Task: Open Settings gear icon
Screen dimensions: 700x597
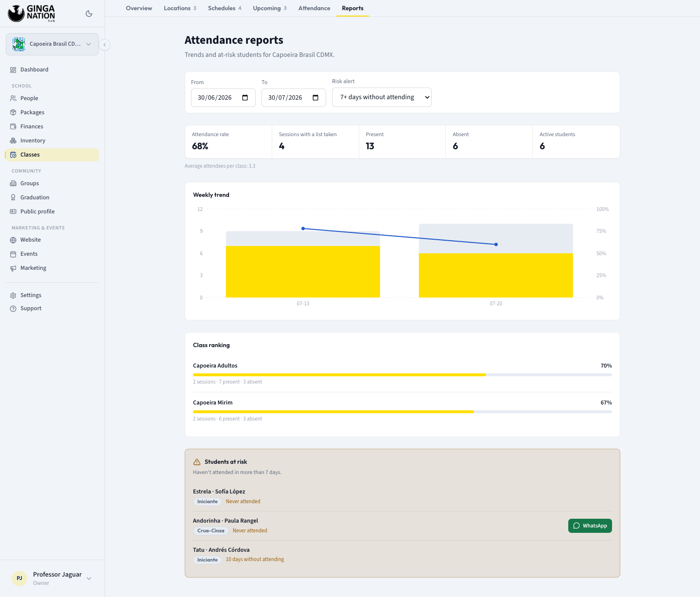Action: point(13,295)
